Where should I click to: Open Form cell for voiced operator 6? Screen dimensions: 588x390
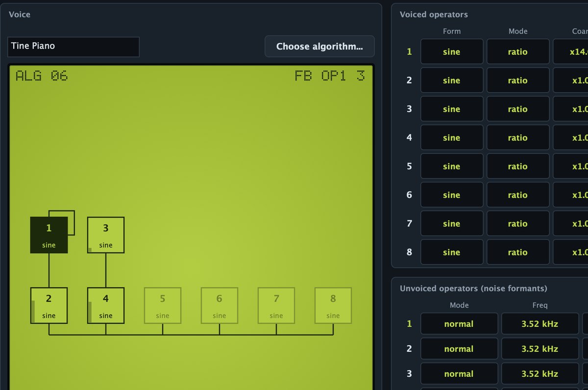point(452,195)
